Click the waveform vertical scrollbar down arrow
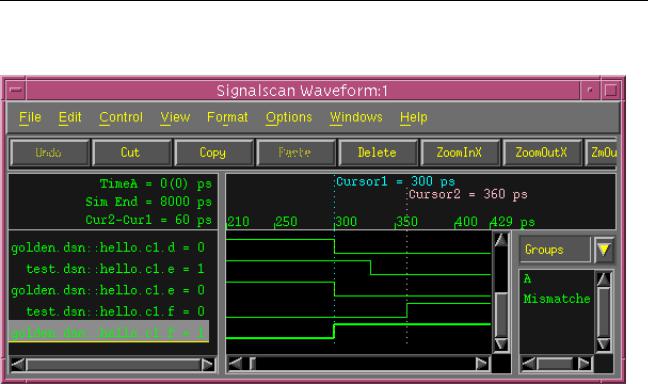The height and width of the screenshot is (384, 648). (501, 344)
